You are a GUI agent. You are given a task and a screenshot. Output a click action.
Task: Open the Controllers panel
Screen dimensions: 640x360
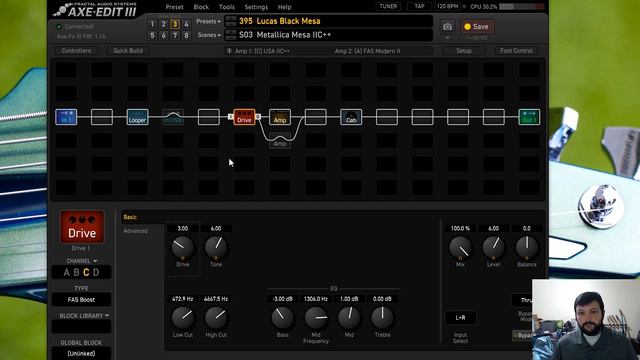coord(76,51)
